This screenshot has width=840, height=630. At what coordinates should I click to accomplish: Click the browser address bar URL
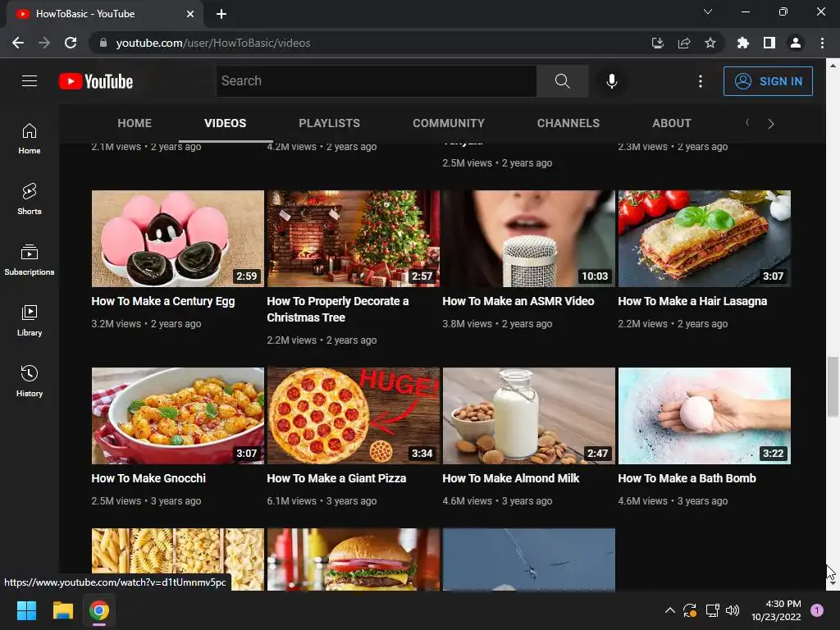[213, 43]
